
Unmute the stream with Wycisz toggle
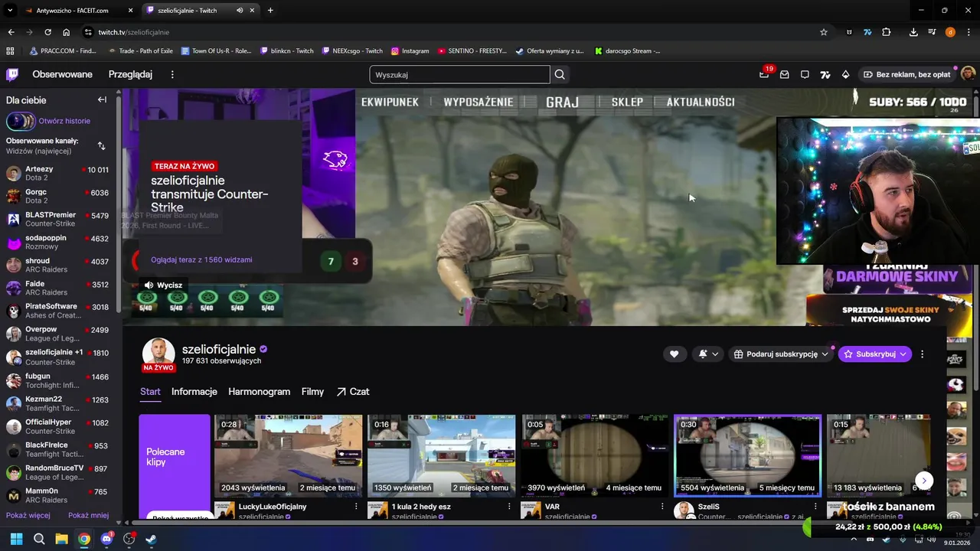click(163, 285)
